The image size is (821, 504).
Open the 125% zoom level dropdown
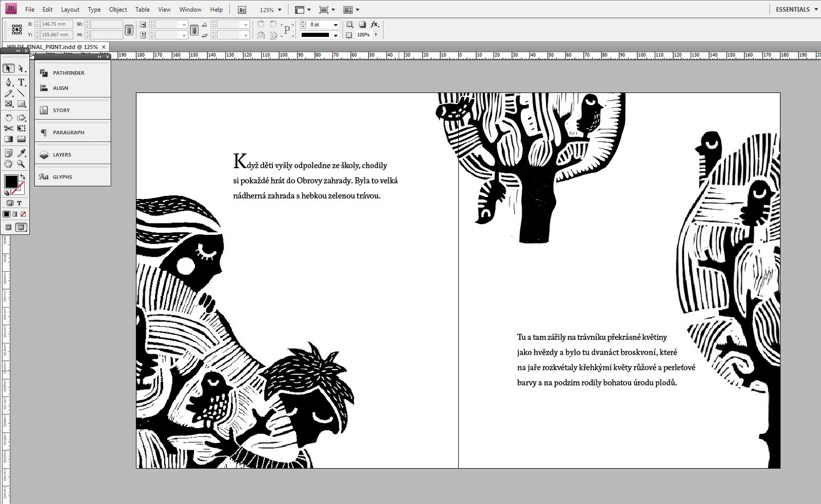[280, 10]
